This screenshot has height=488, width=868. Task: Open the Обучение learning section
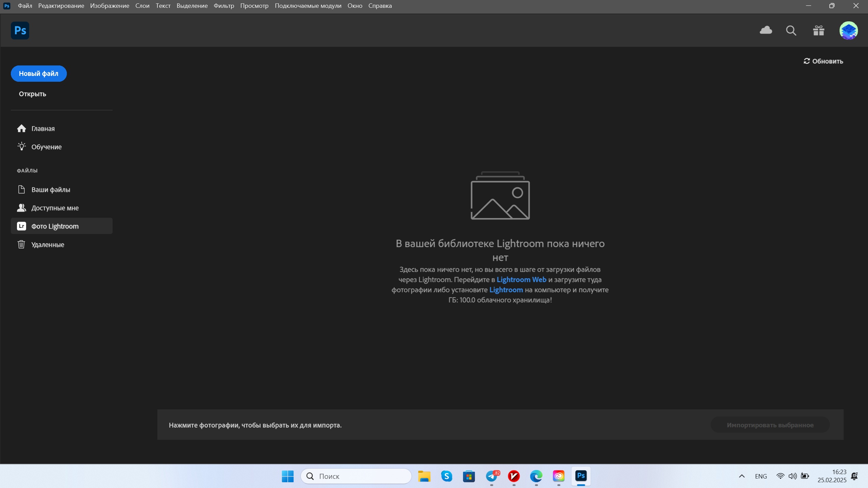pyautogui.click(x=62, y=147)
